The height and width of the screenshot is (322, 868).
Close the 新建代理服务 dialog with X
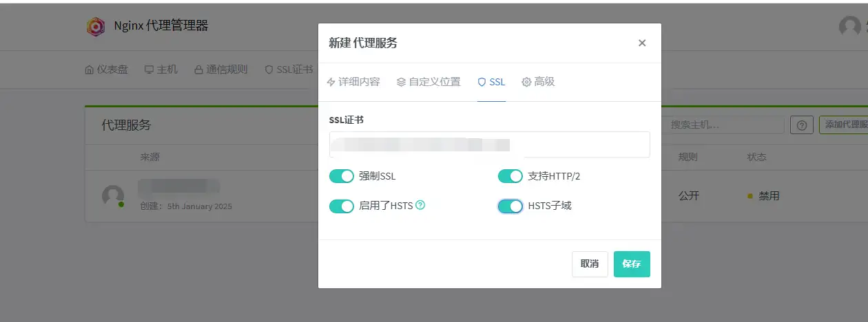point(642,43)
